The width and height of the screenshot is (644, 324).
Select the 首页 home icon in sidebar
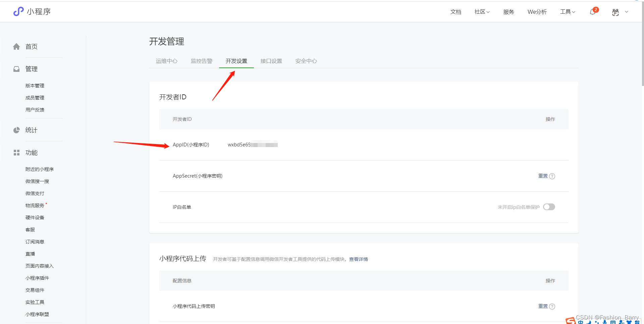(16, 46)
